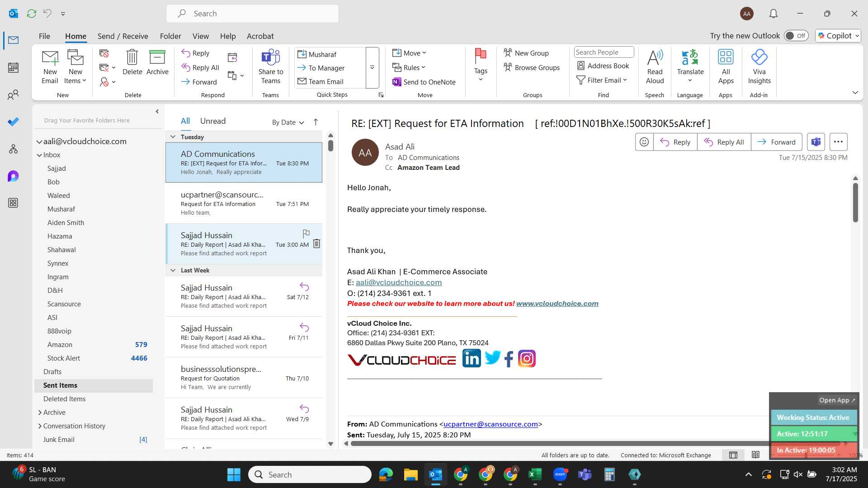This screenshot has width=868, height=488.
Task: Click the Instagram icon in the signature
Action: tap(527, 359)
